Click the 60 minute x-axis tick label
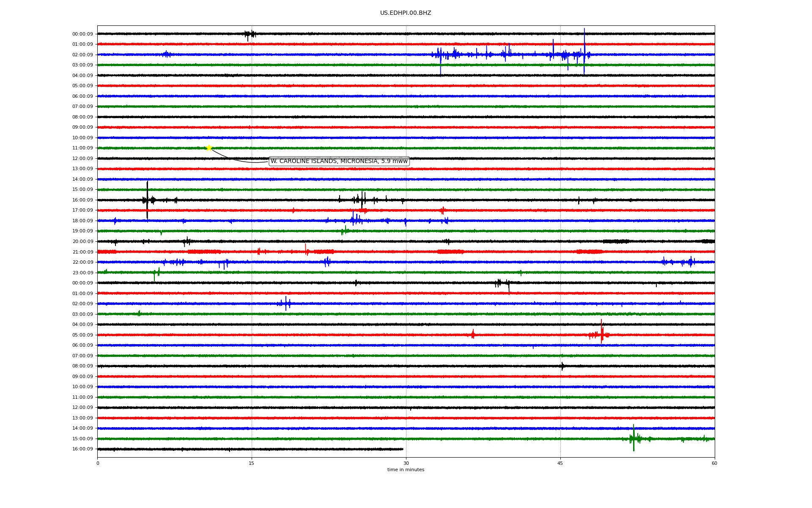This screenshot has width=812, height=508. click(x=714, y=463)
